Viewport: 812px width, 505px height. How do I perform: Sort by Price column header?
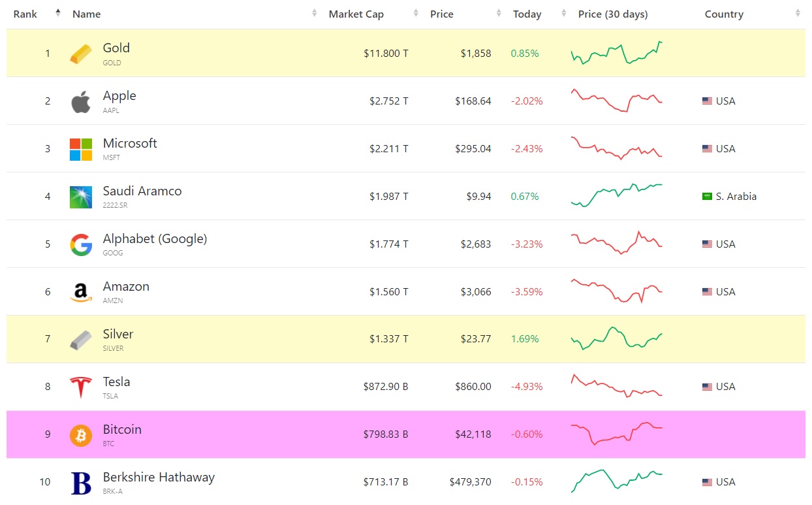(441, 14)
